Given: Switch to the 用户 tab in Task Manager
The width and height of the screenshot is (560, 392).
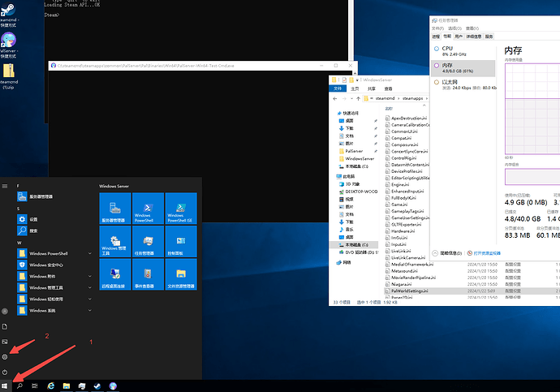Looking at the screenshot, I should click(x=459, y=37).
